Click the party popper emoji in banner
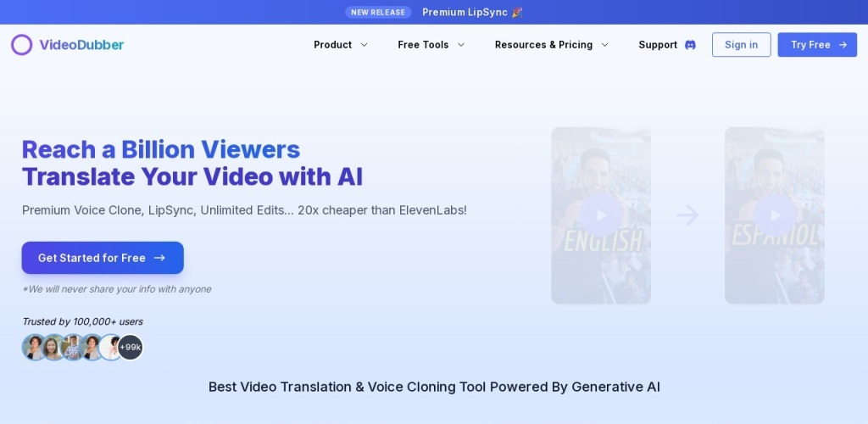Screen dimensions: 868x424 517,12
